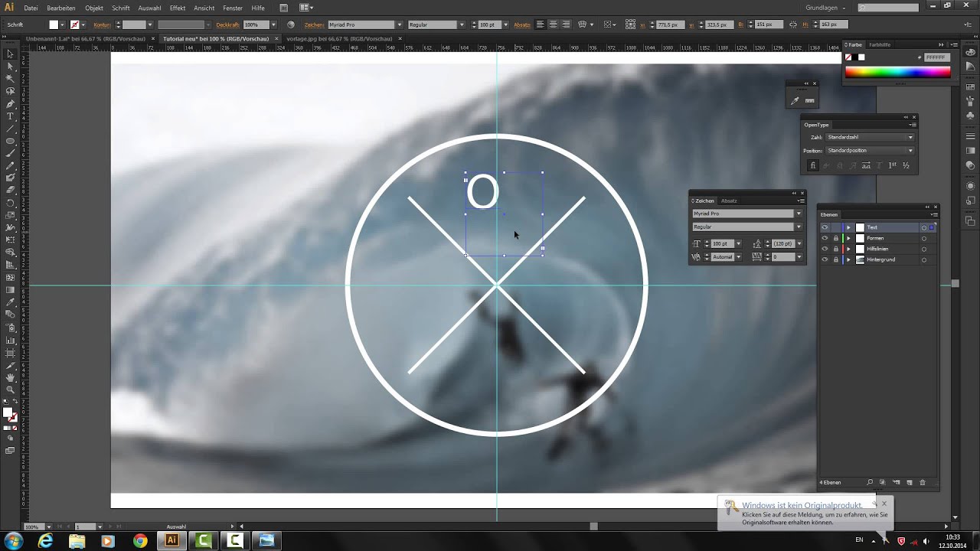Image resolution: width=980 pixels, height=551 pixels.
Task: Select the Selection tool (black arrow)
Action: tap(10, 54)
